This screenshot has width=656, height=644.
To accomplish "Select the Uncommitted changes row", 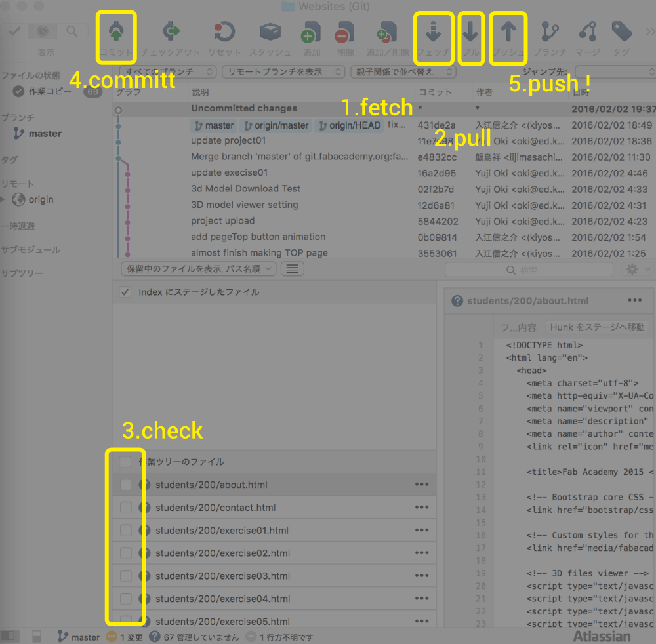I will point(384,109).
